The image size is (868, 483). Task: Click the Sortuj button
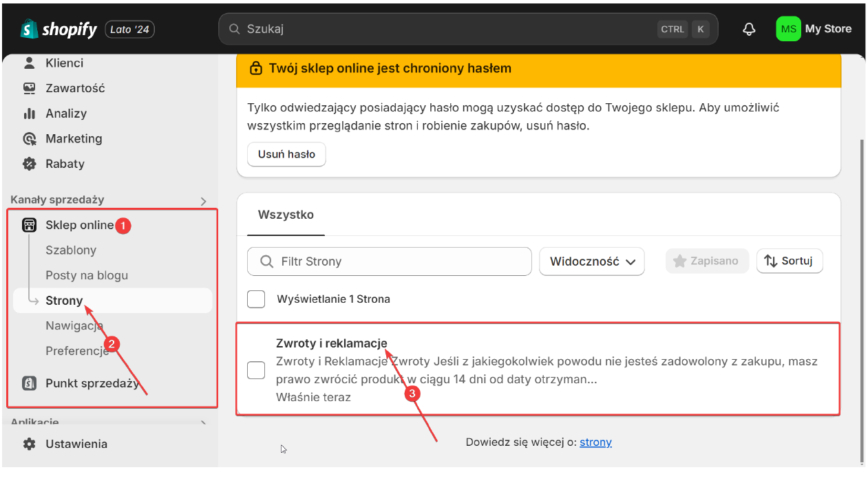point(790,261)
